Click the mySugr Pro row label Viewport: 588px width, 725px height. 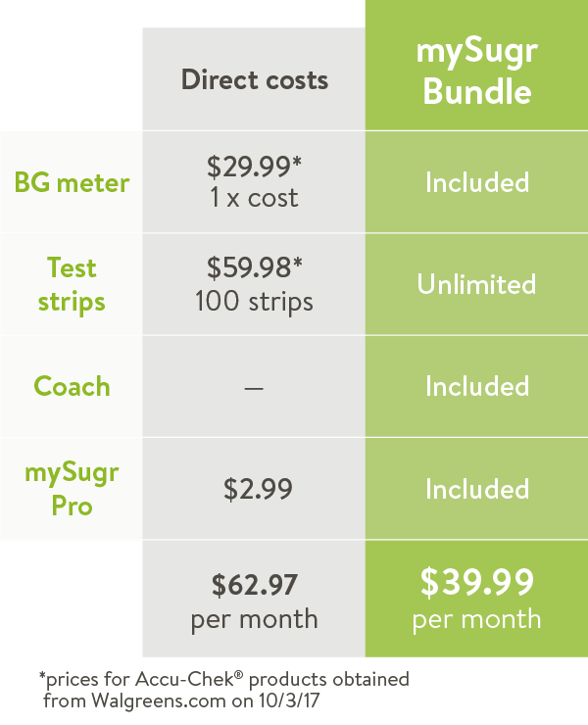pos(72,489)
